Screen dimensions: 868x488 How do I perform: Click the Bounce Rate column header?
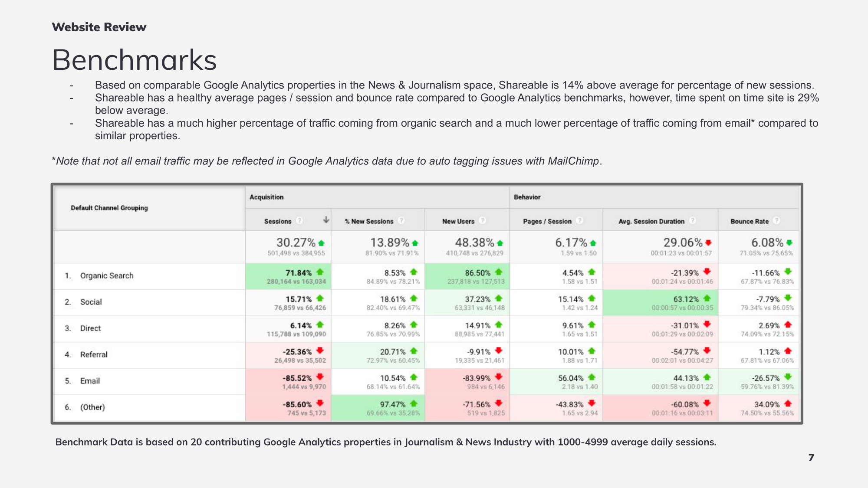749,221
